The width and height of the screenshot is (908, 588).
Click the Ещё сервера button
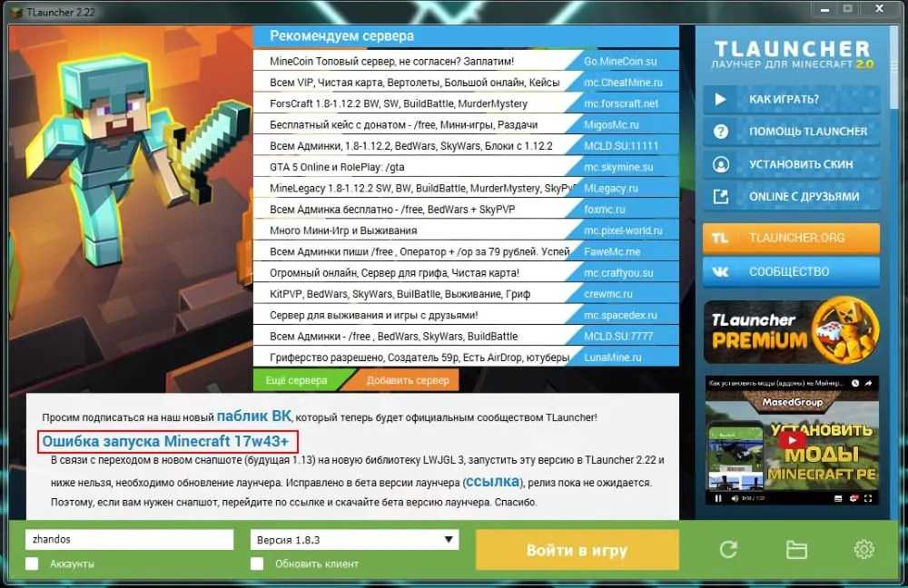[296, 380]
